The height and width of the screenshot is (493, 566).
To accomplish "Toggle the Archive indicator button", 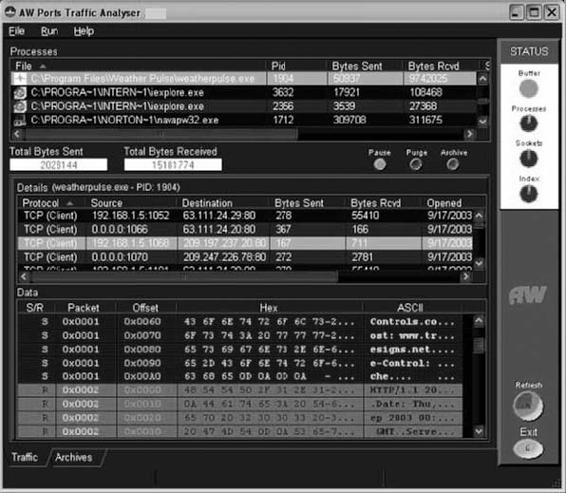I will (453, 165).
